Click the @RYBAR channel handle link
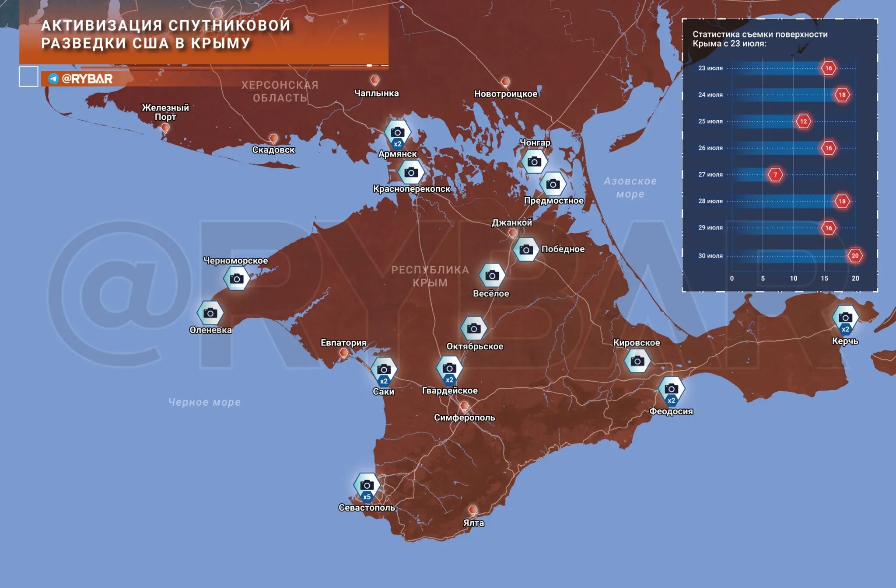This screenshot has width=896, height=588. coord(87,79)
